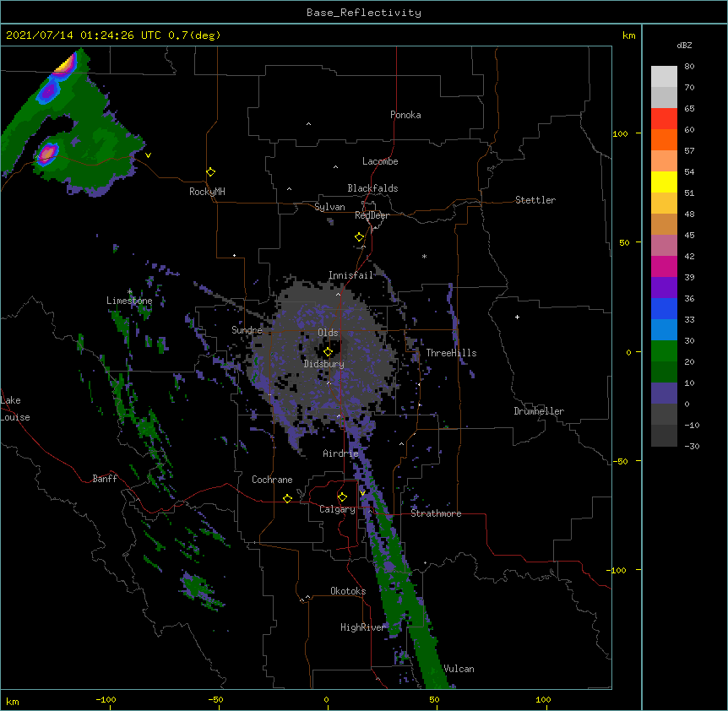Click the Strathmore label

pyautogui.click(x=436, y=513)
